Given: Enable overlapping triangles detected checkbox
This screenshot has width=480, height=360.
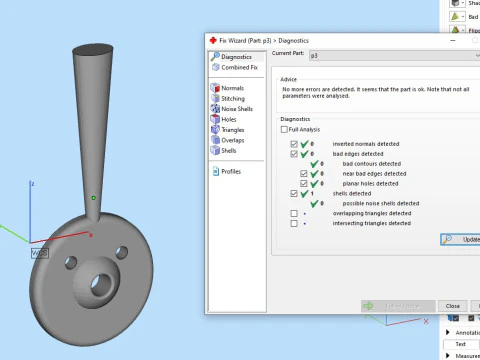Looking at the screenshot, I should [x=294, y=213].
